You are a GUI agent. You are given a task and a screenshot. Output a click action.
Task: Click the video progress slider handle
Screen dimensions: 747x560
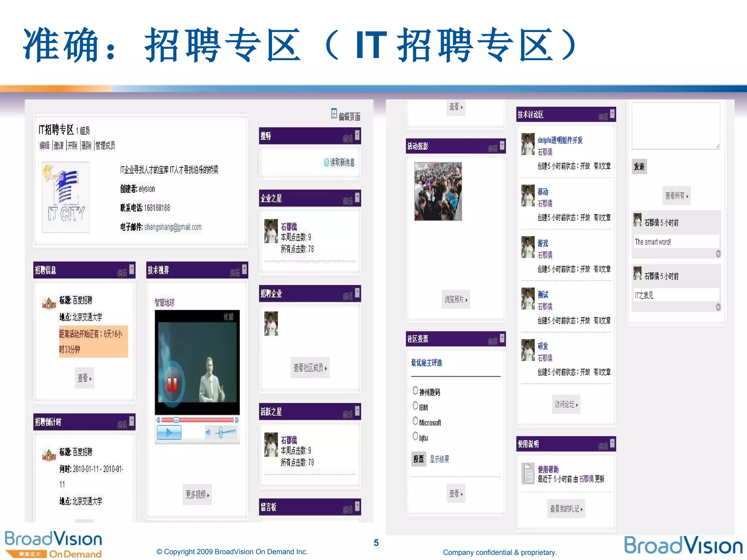(176, 420)
